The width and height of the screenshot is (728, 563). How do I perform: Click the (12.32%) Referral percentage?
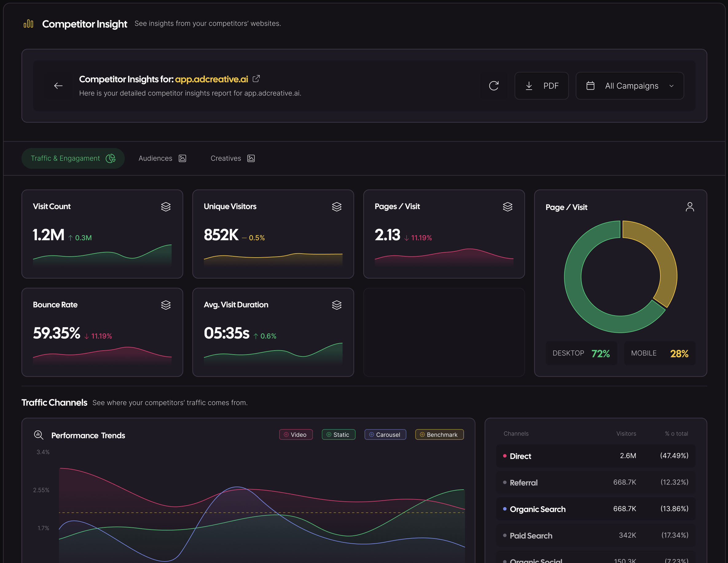click(674, 482)
